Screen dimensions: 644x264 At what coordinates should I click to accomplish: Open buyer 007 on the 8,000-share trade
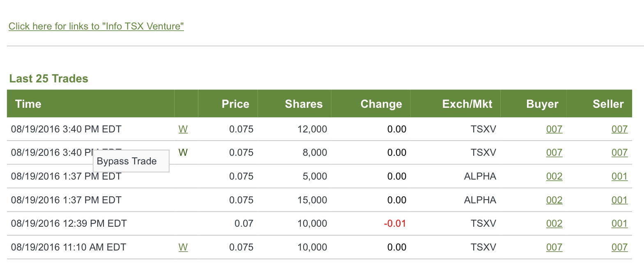[554, 152]
